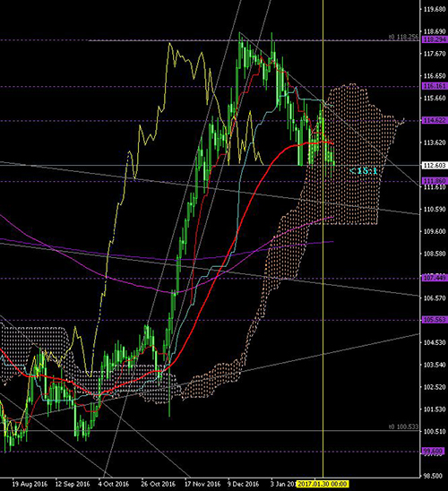Click the 104.530 price scale value

click(x=435, y=342)
